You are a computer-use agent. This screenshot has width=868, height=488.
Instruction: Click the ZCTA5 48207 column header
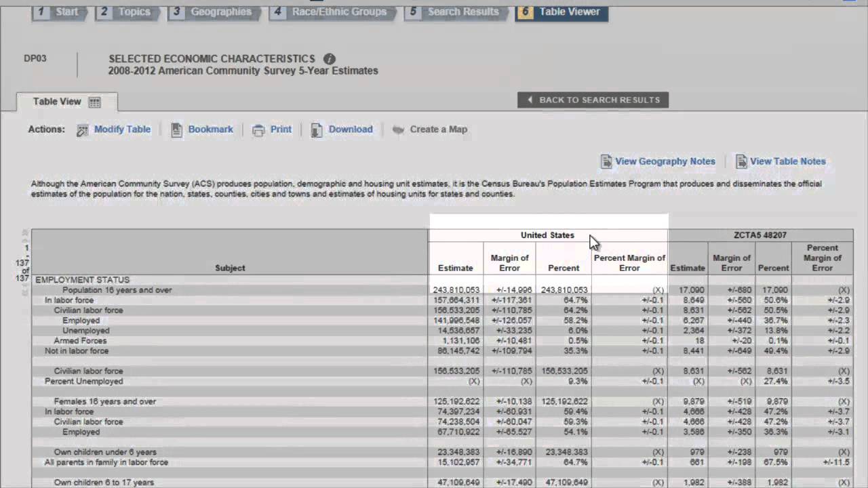pyautogui.click(x=760, y=235)
